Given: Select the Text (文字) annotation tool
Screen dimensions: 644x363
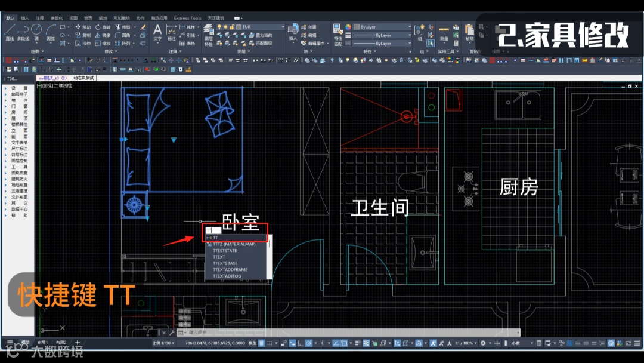Looking at the screenshot, I should [157, 32].
